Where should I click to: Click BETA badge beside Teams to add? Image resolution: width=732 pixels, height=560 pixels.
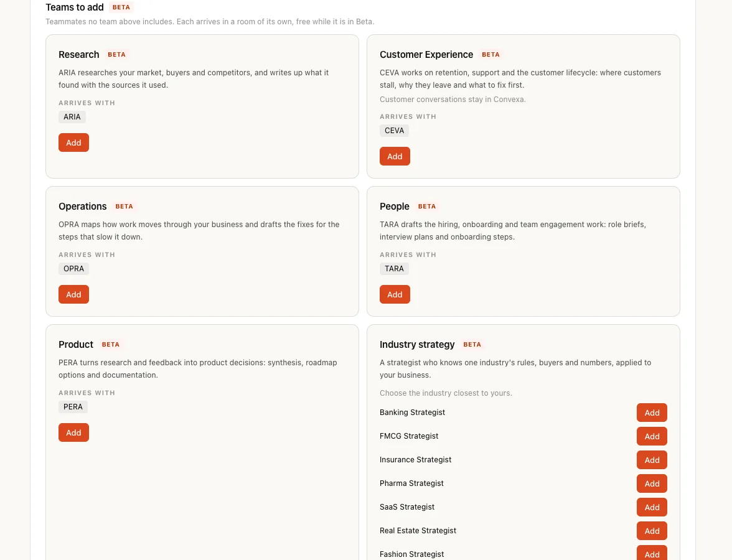[121, 7]
